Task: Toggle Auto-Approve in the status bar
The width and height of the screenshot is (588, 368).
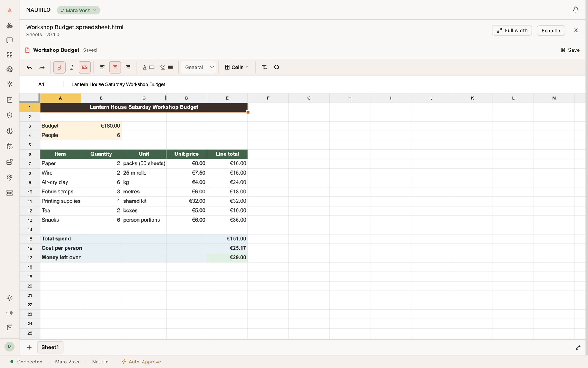Action: [141, 362]
